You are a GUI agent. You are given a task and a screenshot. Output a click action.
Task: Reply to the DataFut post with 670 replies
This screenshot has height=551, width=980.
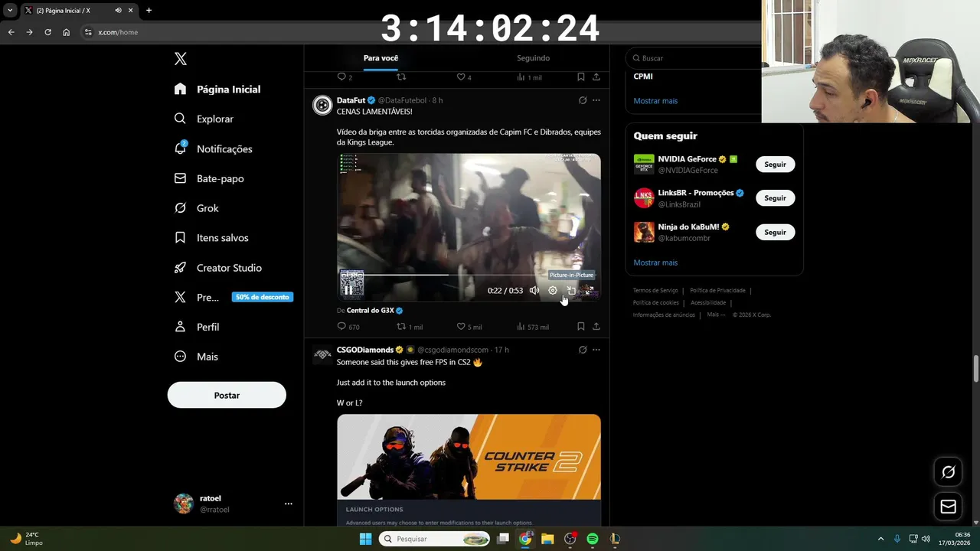pos(348,327)
